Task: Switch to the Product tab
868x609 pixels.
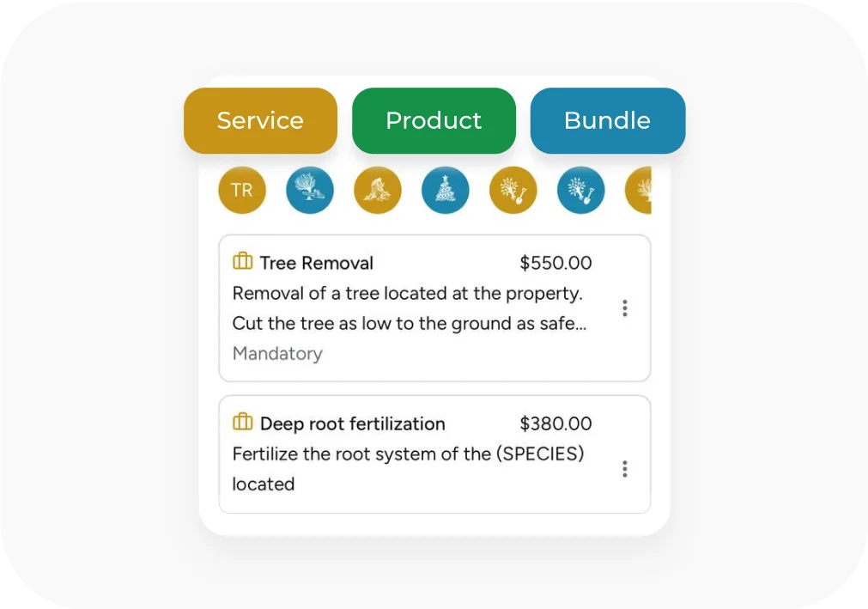Action: [x=434, y=121]
